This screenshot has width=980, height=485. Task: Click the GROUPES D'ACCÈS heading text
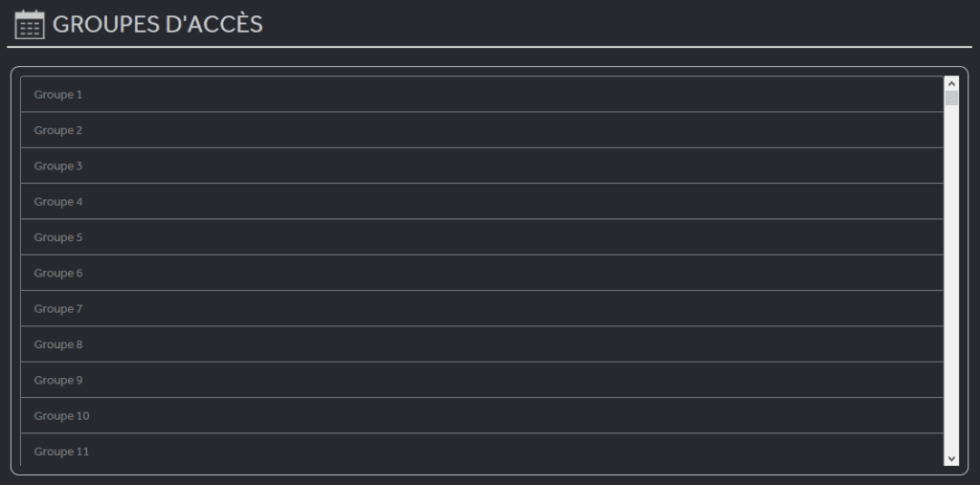[158, 25]
